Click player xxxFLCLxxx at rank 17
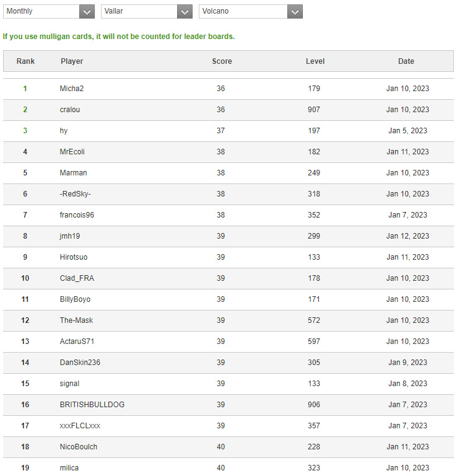This screenshot has width=457, height=476. [80, 426]
